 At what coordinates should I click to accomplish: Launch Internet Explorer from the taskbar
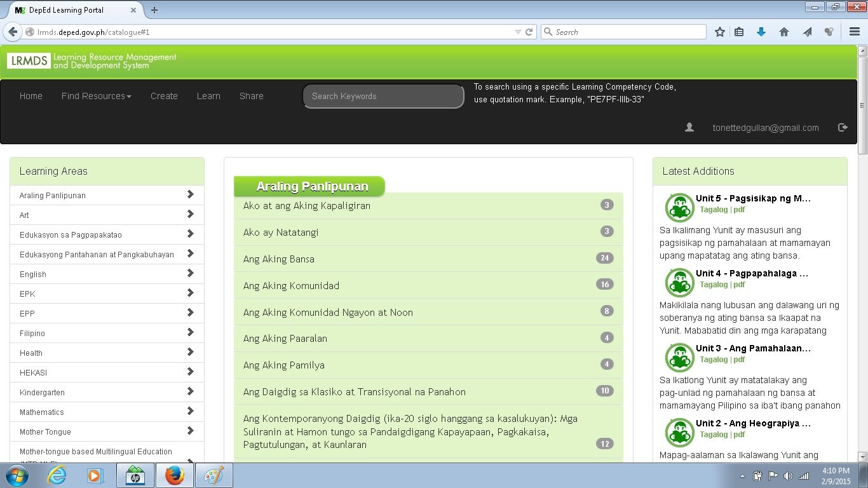(x=57, y=475)
